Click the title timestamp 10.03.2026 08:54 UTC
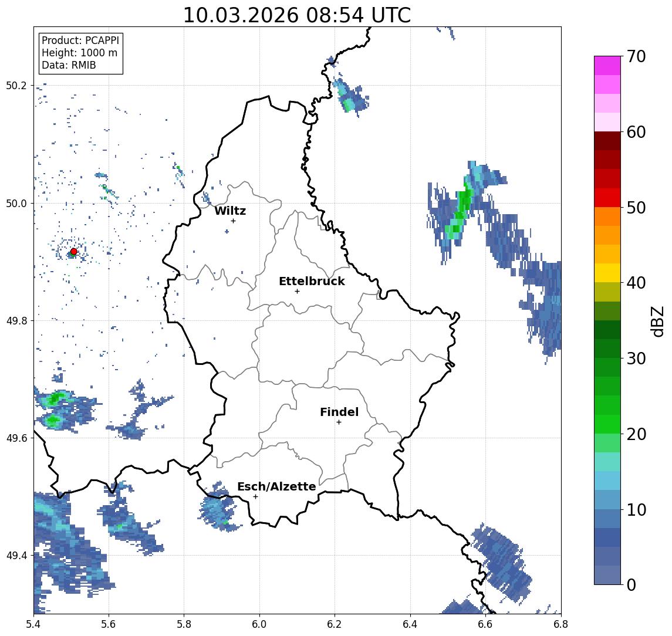The height and width of the screenshot is (636, 672). click(297, 15)
